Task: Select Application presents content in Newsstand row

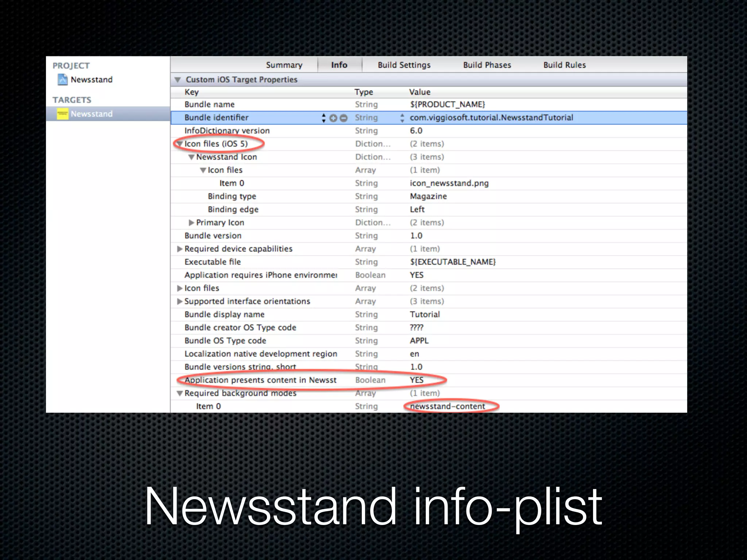Action: (x=429, y=380)
